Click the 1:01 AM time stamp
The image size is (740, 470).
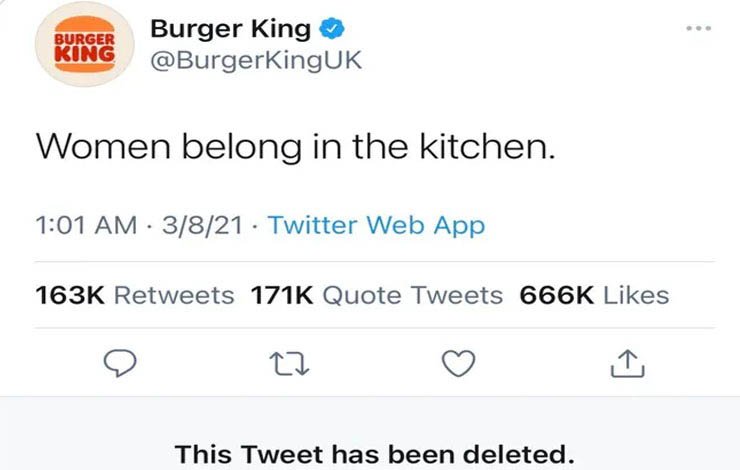coord(86,225)
